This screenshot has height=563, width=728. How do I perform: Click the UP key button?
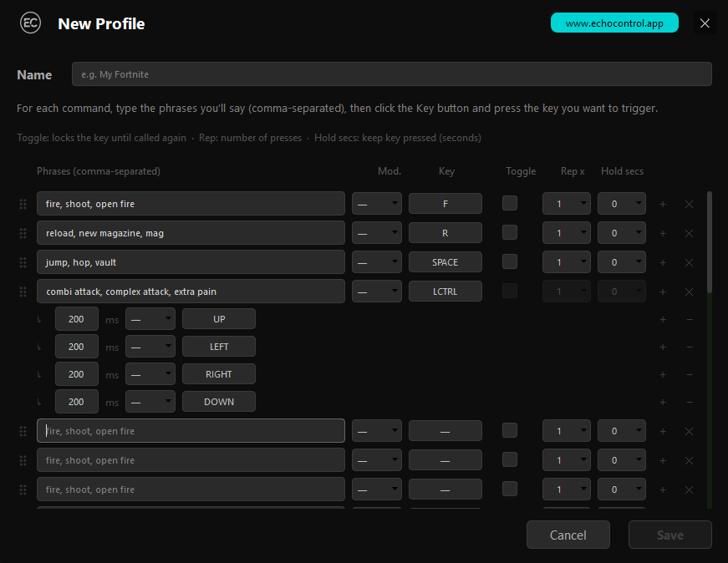pyautogui.click(x=219, y=319)
